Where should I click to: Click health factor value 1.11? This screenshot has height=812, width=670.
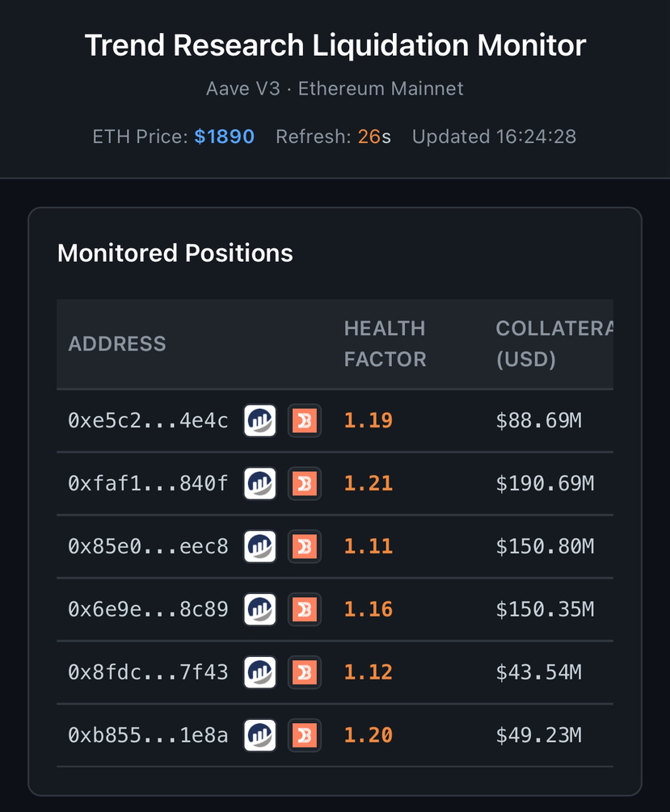[x=369, y=547]
